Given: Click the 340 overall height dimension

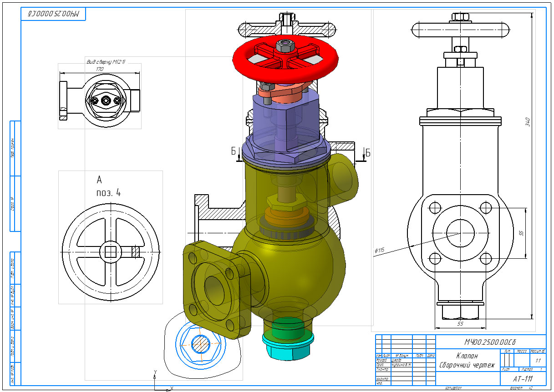Looking at the screenshot, I should coord(528,122).
